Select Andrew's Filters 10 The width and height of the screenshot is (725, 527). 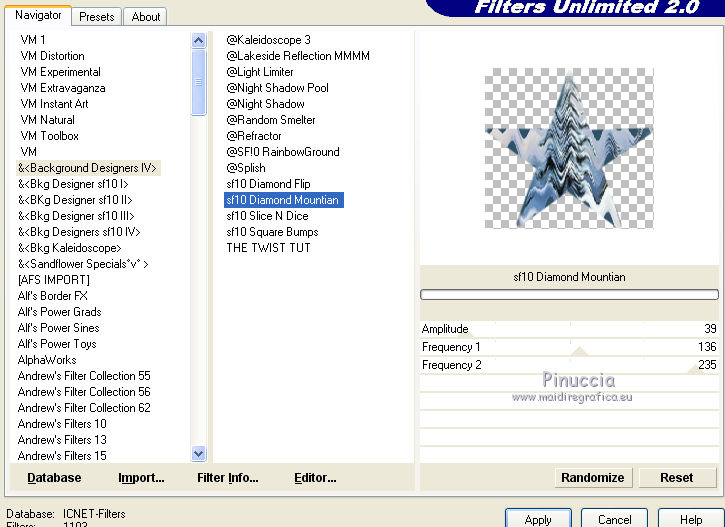click(62, 424)
